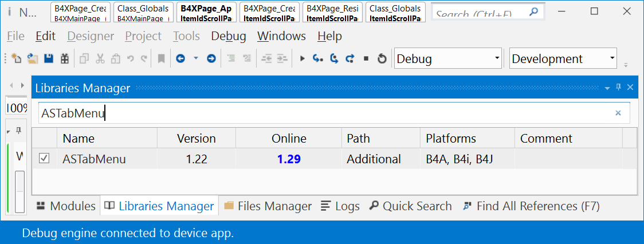Viewport: 644px width, 244px height.
Task: Click the Navigate Backward arrow icon
Action: [180, 58]
